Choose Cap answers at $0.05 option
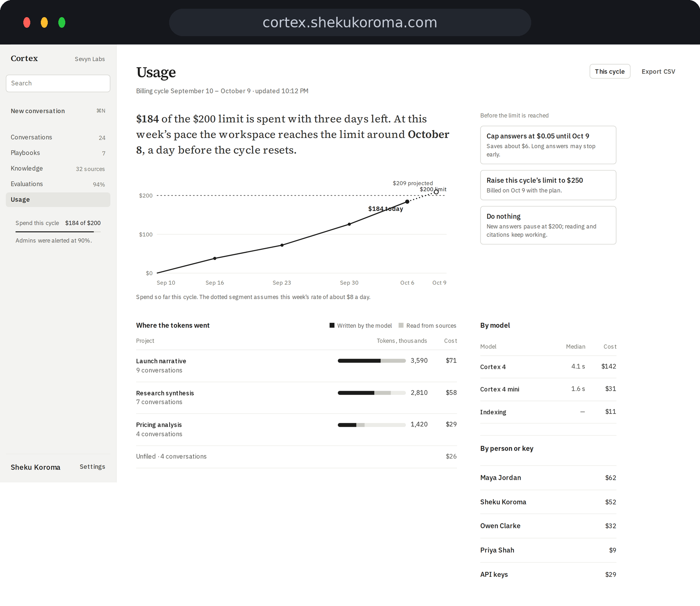Image resolution: width=700 pixels, height=606 pixels. tap(548, 145)
